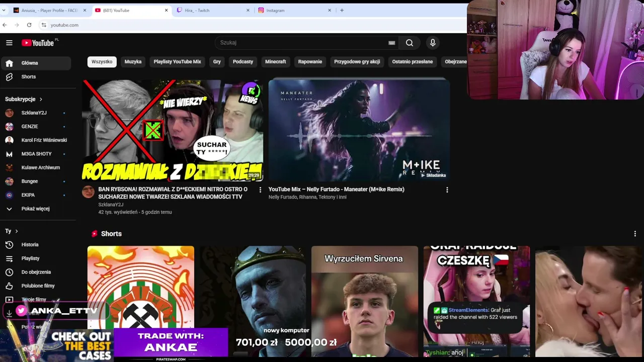Open Nelly Furtado Maneater mix thumbnail
Viewport: 644px width, 362px height.
pos(359,130)
